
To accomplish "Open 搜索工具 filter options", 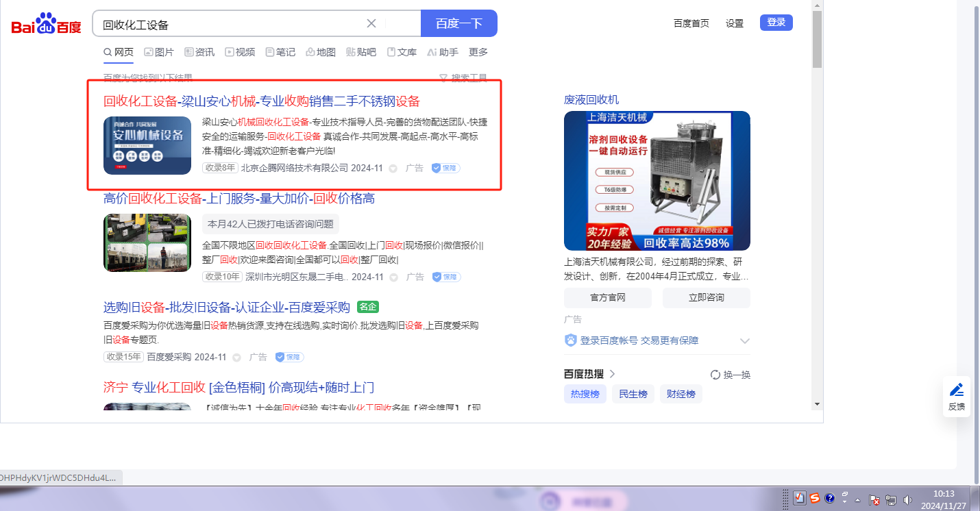I will coord(463,78).
